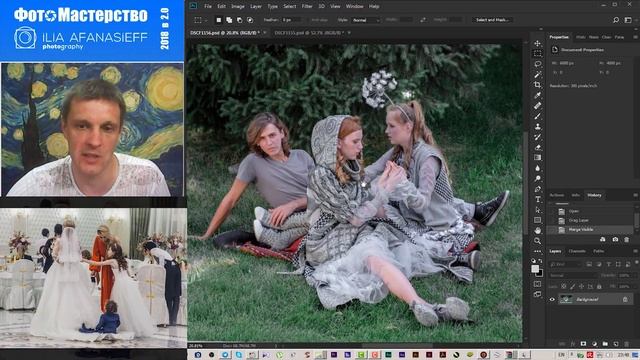Select the Eyedropper tool
This screenshot has width=640, height=360.
point(538,95)
